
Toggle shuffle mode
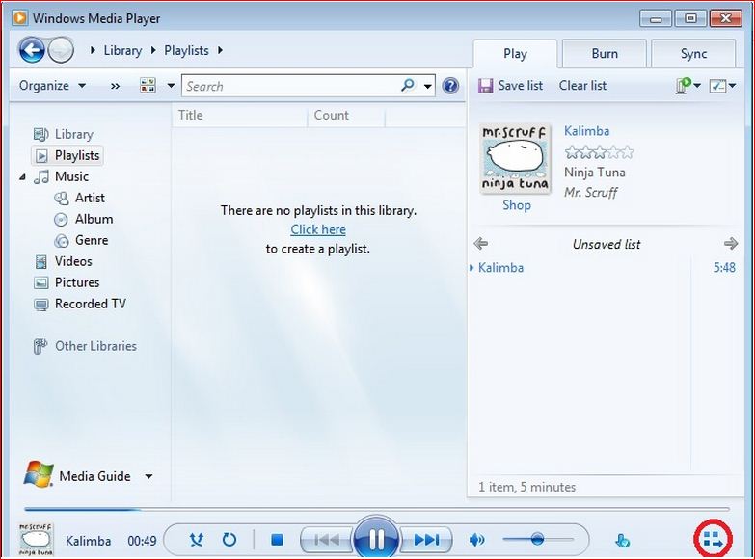196,540
